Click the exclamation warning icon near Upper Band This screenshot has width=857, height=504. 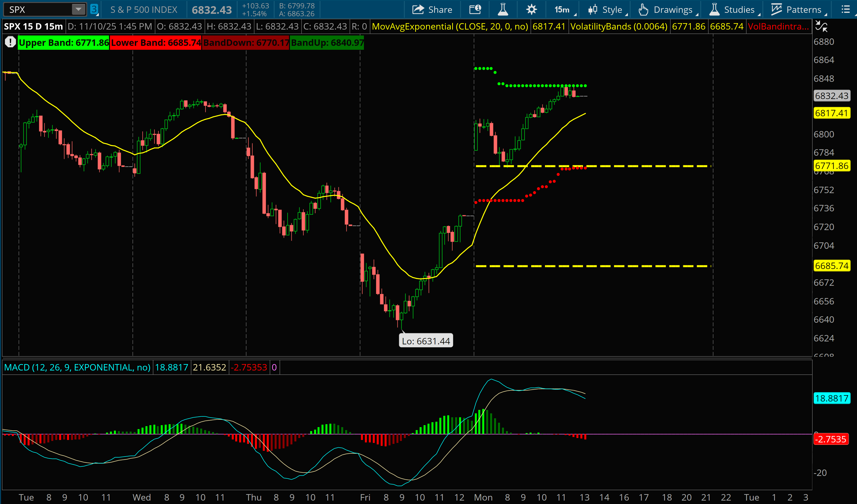(x=10, y=42)
